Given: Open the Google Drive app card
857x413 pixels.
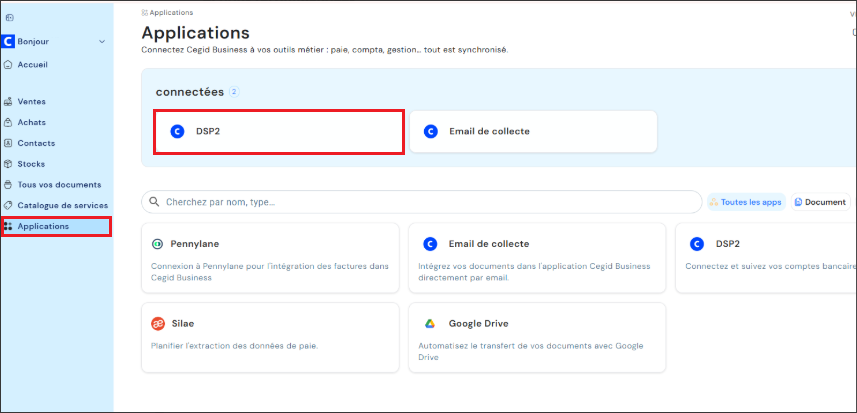Looking at the screenshot, I should click(537, 338).
